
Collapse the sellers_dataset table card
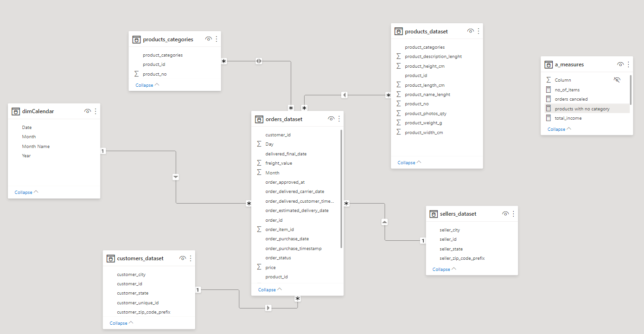coord(444,269)
